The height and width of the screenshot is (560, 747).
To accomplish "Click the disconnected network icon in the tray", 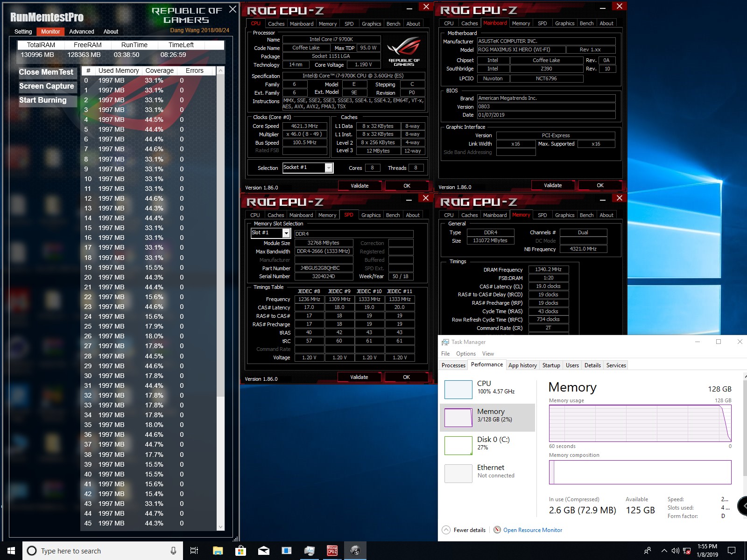I will pos(687,551).
